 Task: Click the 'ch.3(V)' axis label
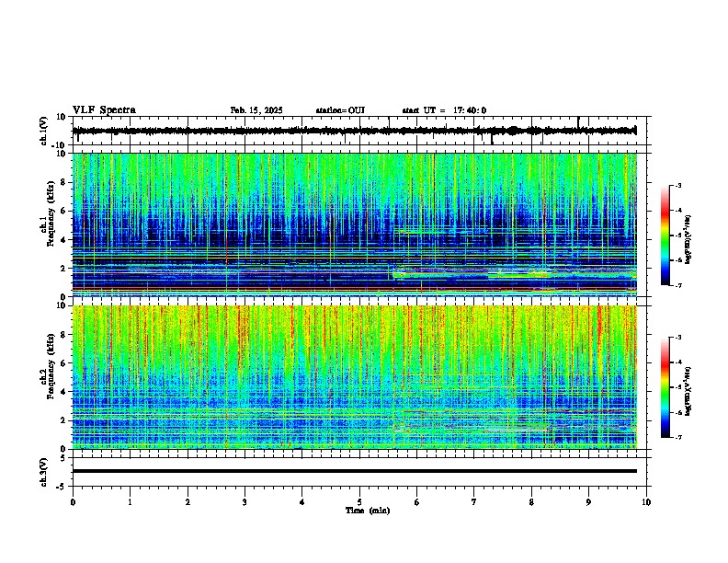[44, 472]
